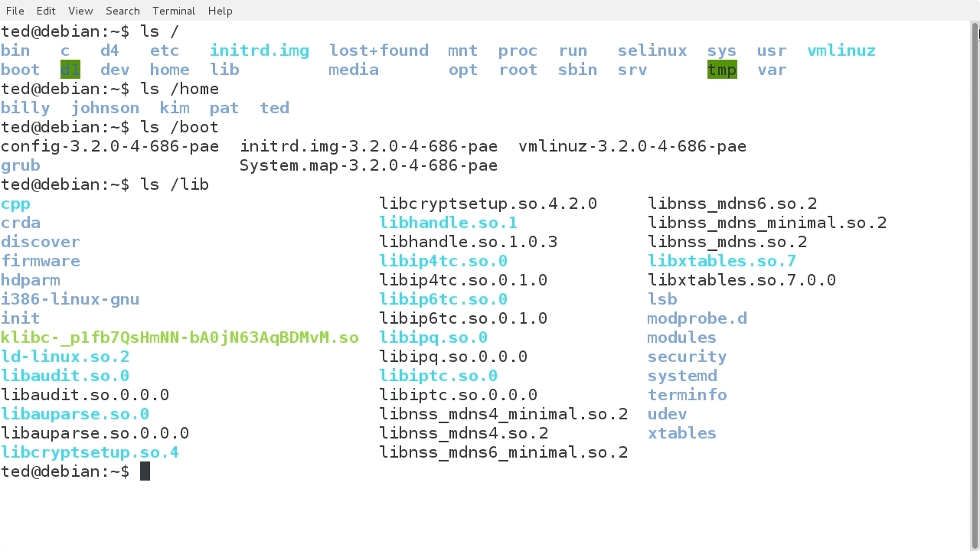Click the vmlinuz entry in root listing

point(841,51)
